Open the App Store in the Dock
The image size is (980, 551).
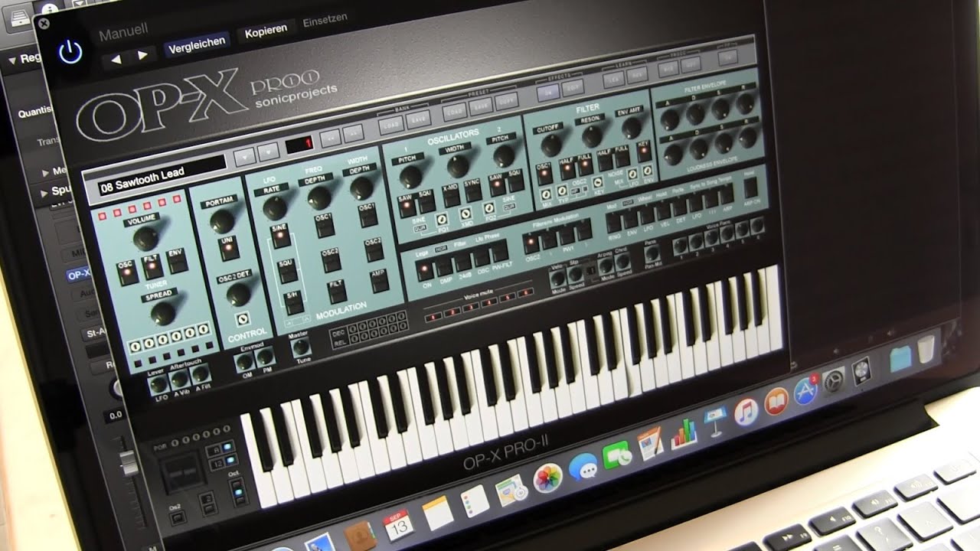tap(805, 390)
